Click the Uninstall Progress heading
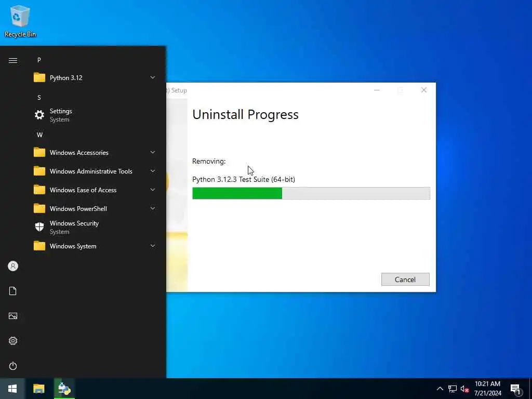 click(x=245, y=115)
